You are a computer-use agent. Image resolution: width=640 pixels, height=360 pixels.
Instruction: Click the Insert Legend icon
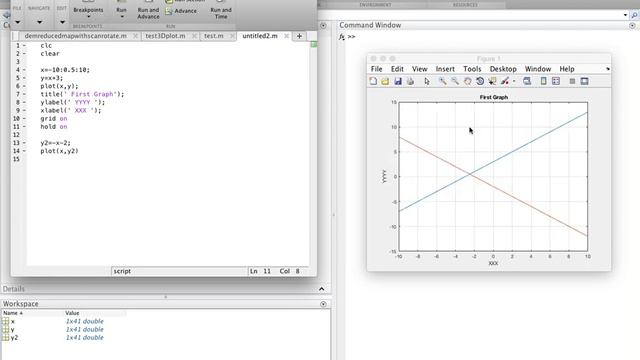tap(556, 81)
